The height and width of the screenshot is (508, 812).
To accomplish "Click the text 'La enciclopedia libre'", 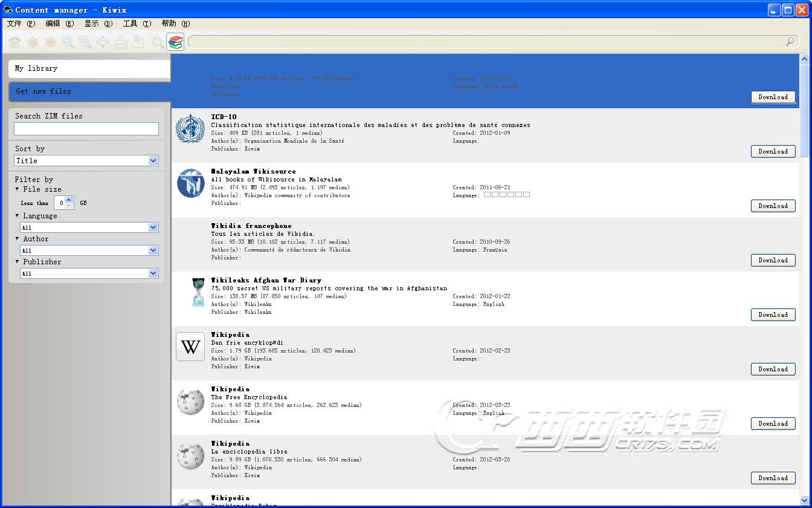I will [x=249, y=452].
